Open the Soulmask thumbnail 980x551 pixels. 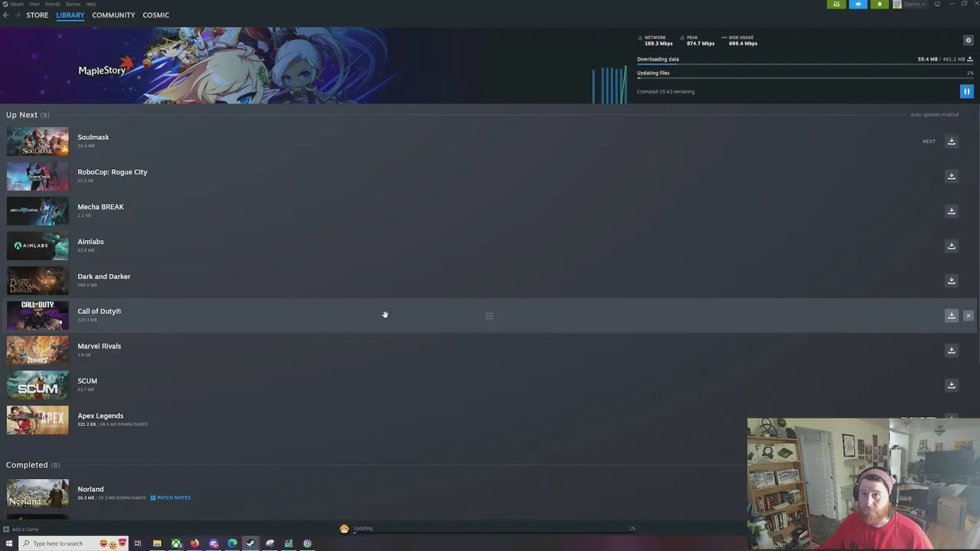pos(38,142)
